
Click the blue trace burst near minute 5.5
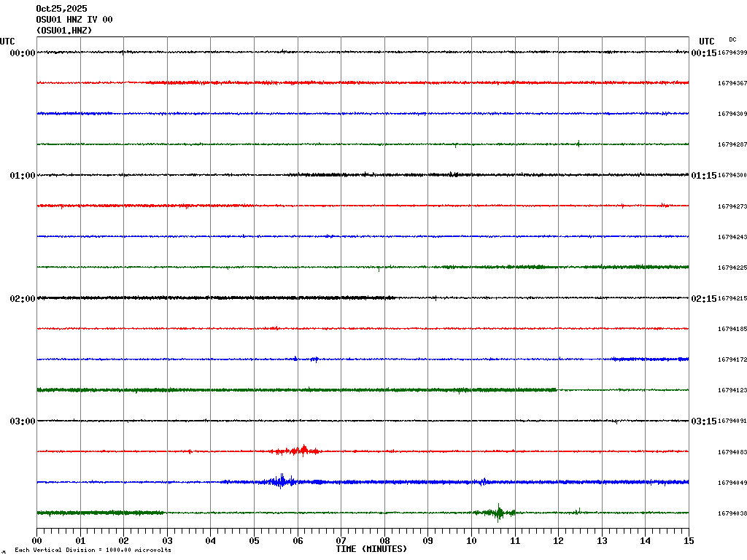[x=279, y=481]
